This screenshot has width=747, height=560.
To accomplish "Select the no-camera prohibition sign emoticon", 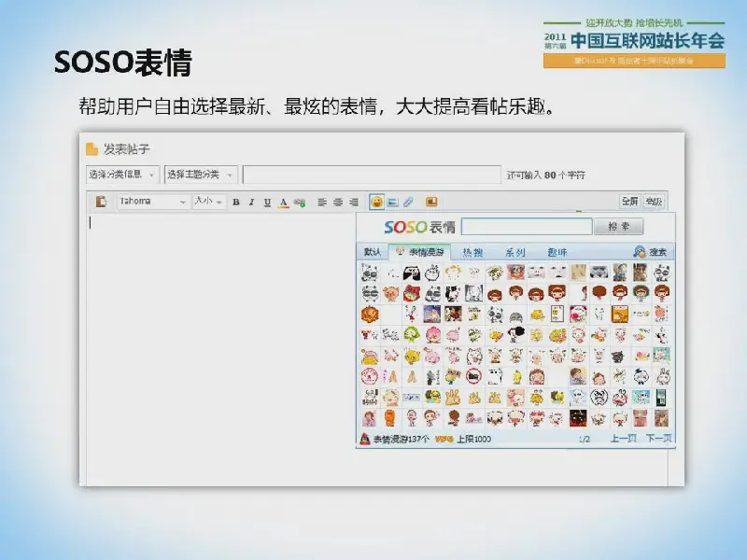I will coord(473,377).
